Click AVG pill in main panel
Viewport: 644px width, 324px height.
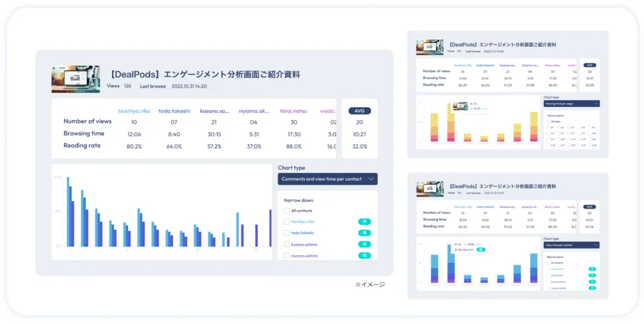[360, 111]
